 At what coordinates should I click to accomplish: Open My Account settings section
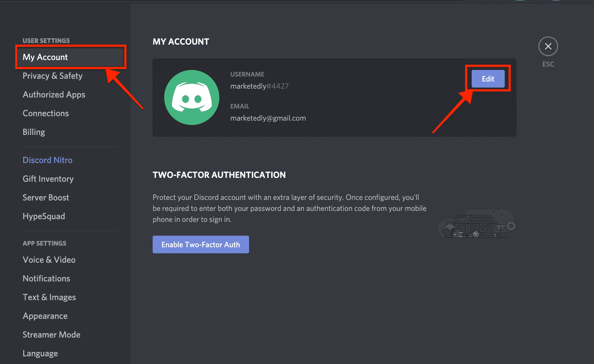45,57
